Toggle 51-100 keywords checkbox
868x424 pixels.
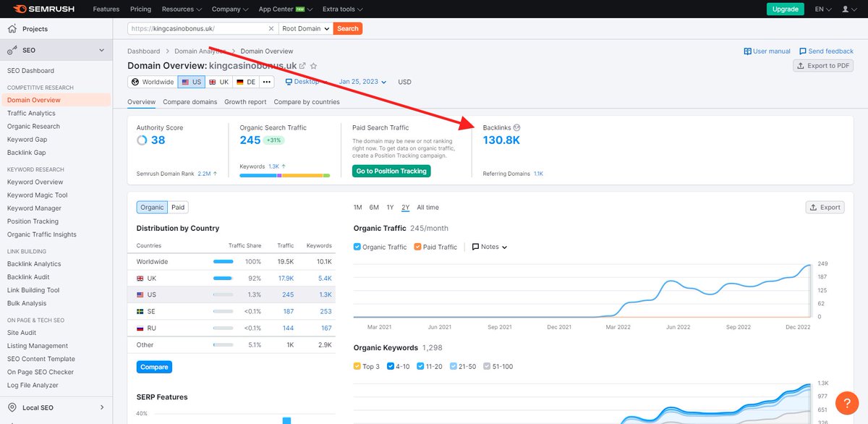coord(487,366)
